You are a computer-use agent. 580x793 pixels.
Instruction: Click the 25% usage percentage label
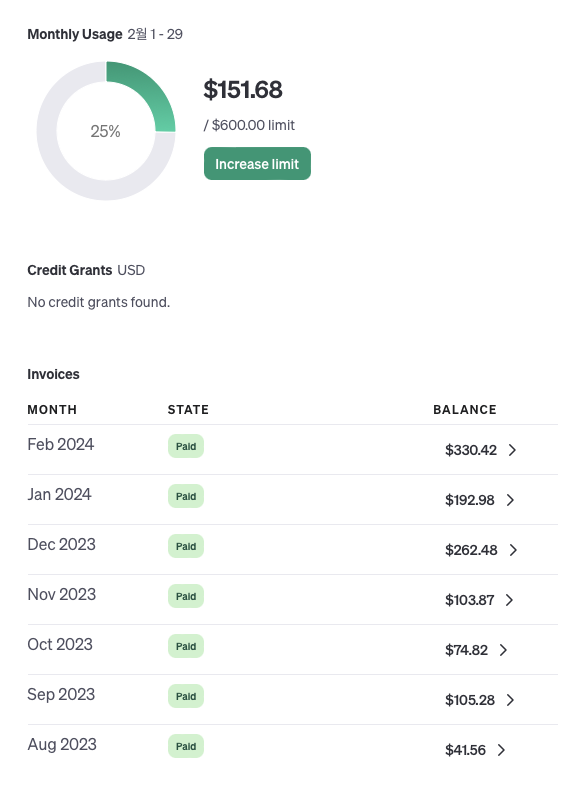105,131
